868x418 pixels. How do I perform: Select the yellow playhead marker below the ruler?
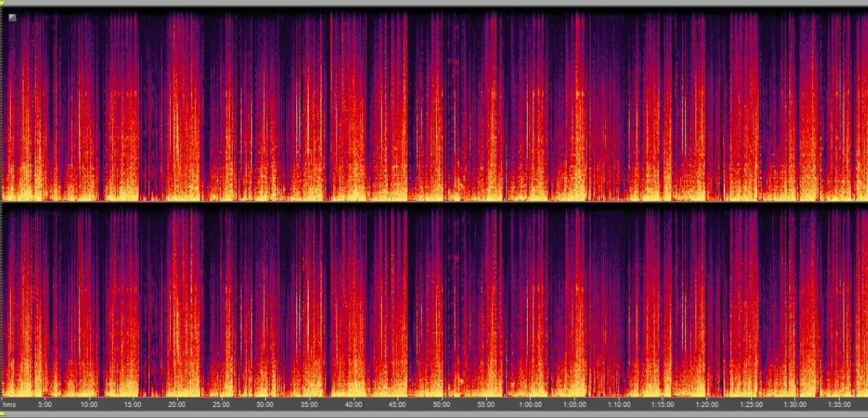(2, 415)
